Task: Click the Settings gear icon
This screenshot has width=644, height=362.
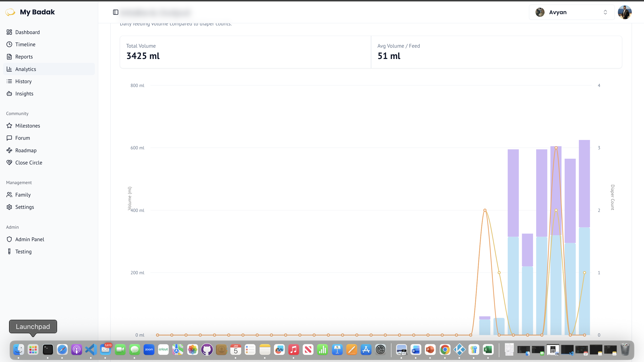Action: point(9,207)
